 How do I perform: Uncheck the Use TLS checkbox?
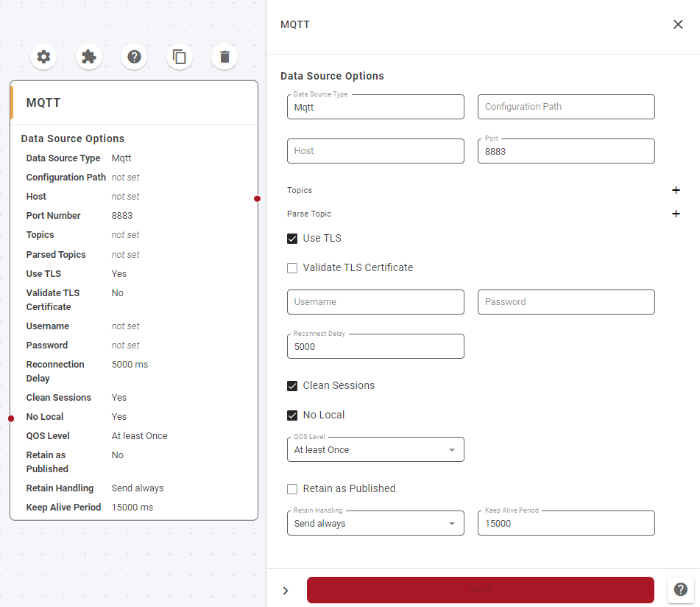pyautogui.click(x=292, y=239)
